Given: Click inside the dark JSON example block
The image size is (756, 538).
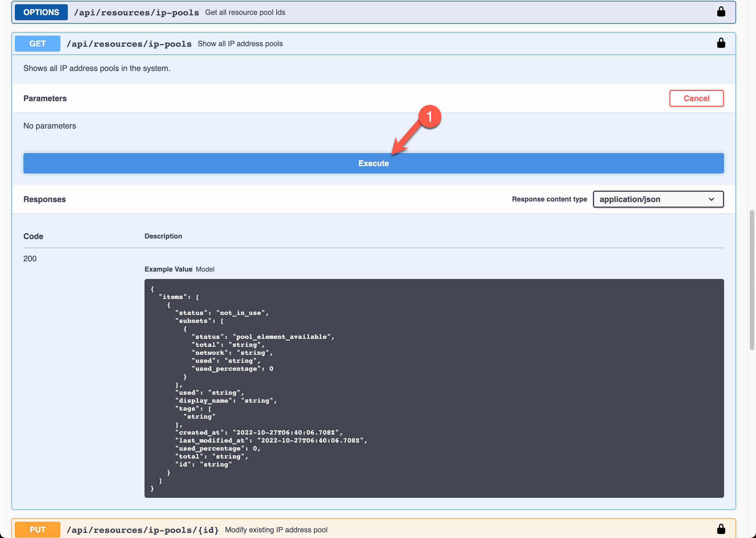Looking at the screenshot, I should pyautogui.click(x=431, y=381).
